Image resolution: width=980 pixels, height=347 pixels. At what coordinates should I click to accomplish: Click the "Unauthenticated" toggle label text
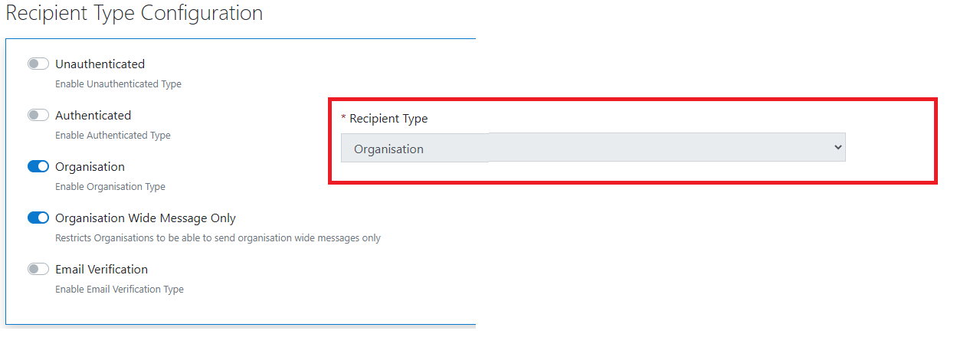100,64
